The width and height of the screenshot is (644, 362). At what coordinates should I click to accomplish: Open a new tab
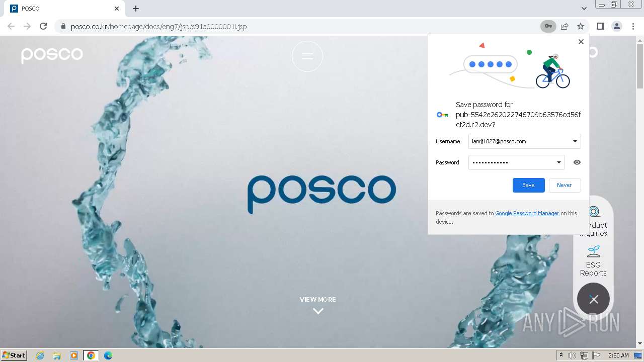pos(136,9)
